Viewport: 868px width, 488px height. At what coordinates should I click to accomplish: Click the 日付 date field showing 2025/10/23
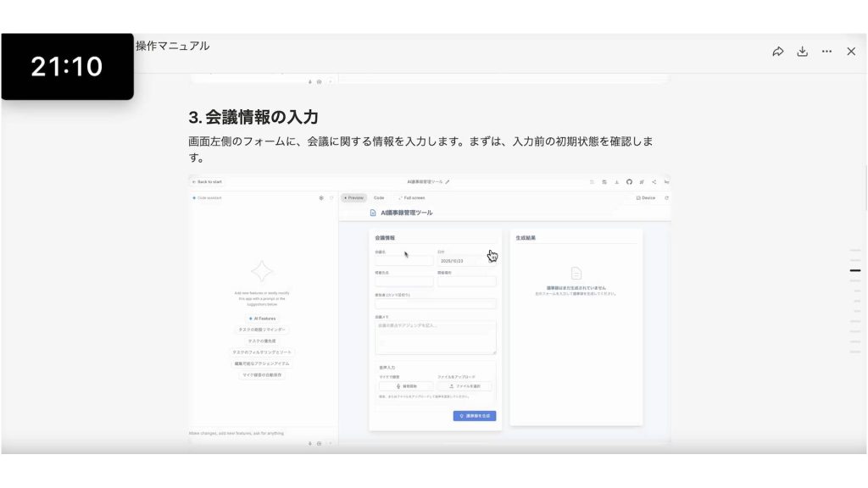tap(465, 261)
